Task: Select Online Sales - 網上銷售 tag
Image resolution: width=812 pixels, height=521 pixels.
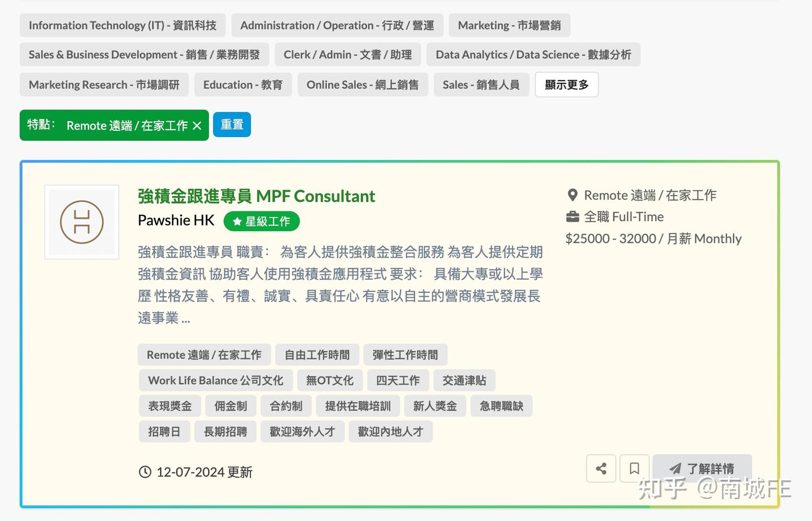Action: coord(363,85)
